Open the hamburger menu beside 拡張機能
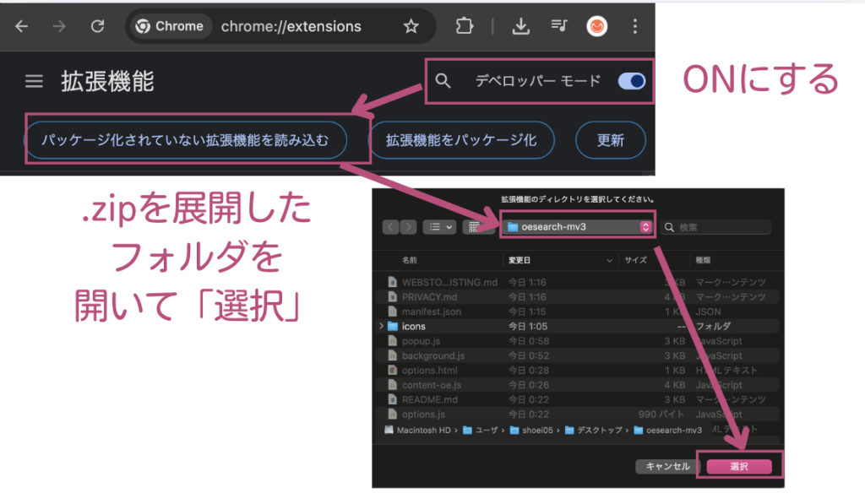 tap(34, 81)
